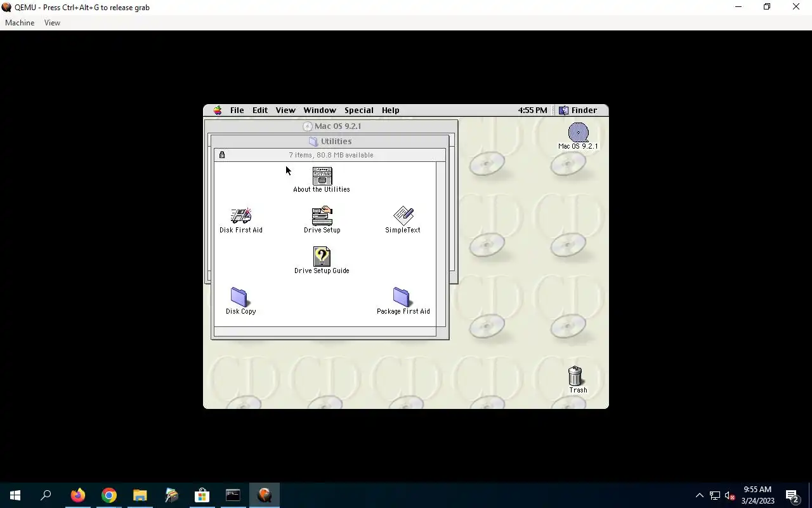
Task: Click the QEMU taskbar icon
Action: coord(265,495)
